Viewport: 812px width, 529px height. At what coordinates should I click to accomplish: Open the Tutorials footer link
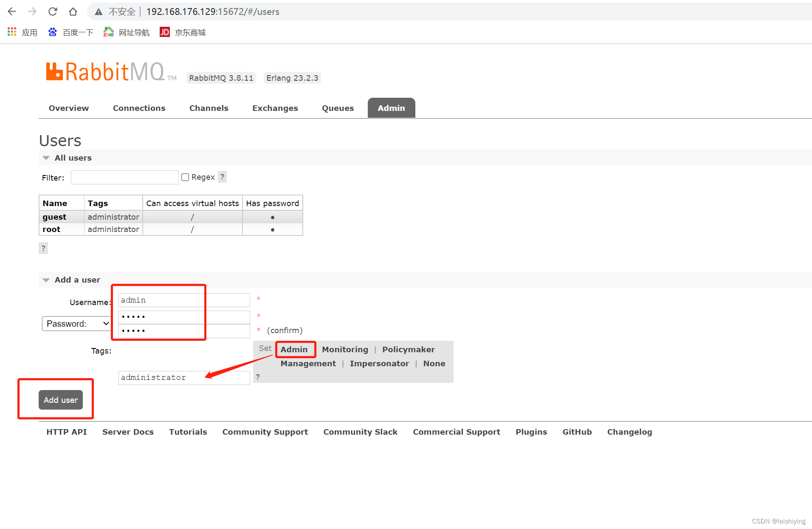pyautogui.click(x=188, y=432)
